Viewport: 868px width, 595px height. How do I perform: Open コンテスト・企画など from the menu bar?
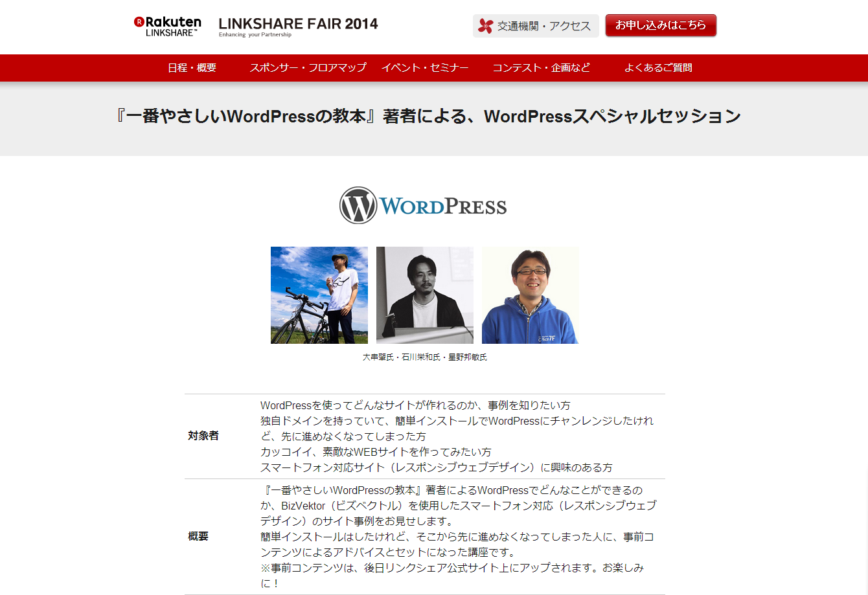pos(542,67)
